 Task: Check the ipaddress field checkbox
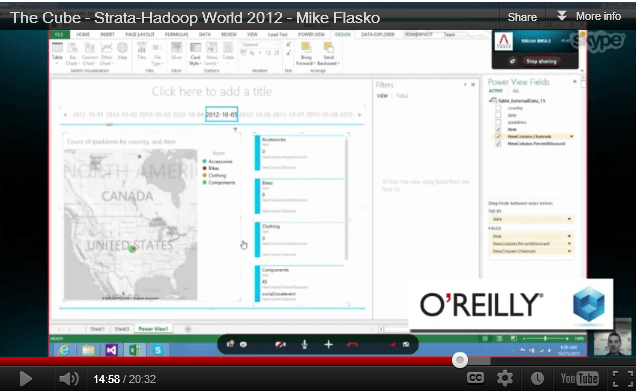[498, 122]
